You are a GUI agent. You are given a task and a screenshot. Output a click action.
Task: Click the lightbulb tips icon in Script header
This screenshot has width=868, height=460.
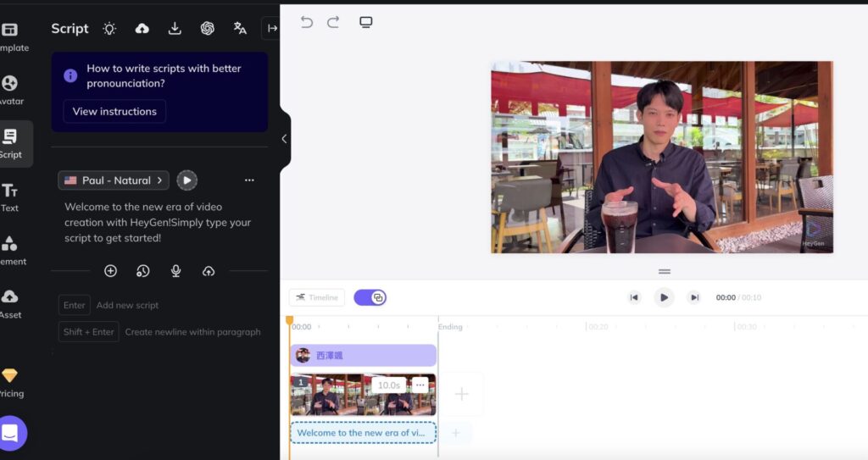[x=109, y=28]
